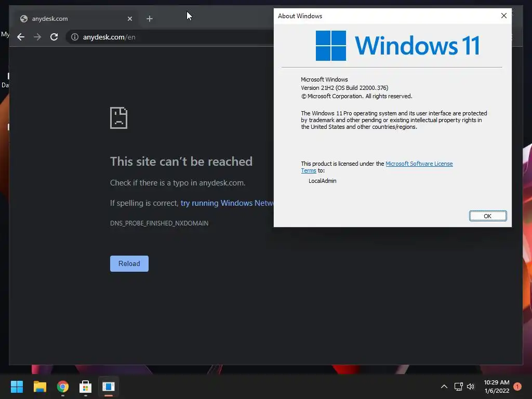Image resolution: width=532 pixels, height=399 pixels.
Task: Click the Version 21H2 build text
Action: tap(344, 88)
